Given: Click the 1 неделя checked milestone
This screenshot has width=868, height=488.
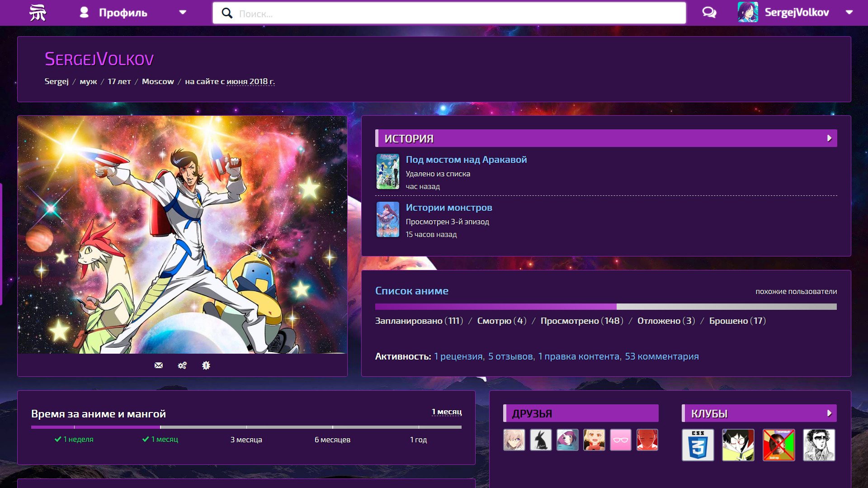Looking at the screenshot, I should [x=74, y=439].
